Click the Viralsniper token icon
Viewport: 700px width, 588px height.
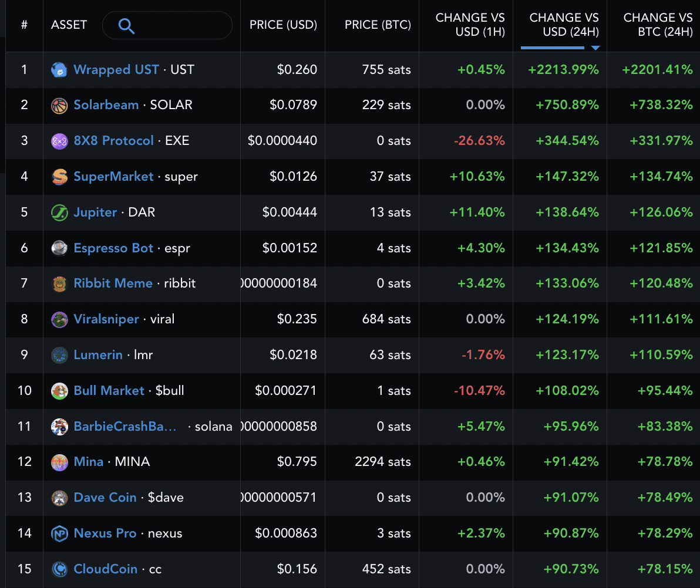(x=59, y=319)
